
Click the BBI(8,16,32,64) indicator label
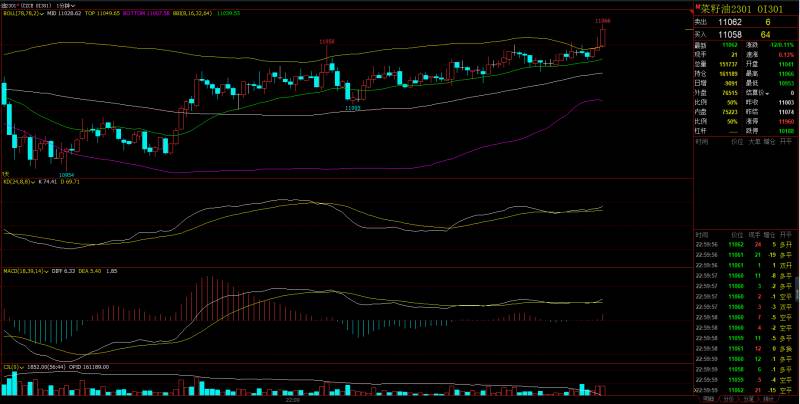tap(192, 13)
